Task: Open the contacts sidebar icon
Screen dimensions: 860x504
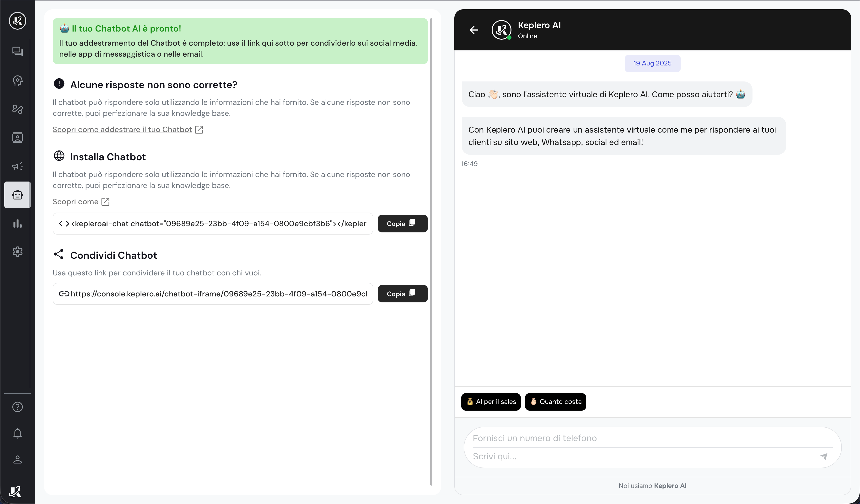Action: pos(17,138)
